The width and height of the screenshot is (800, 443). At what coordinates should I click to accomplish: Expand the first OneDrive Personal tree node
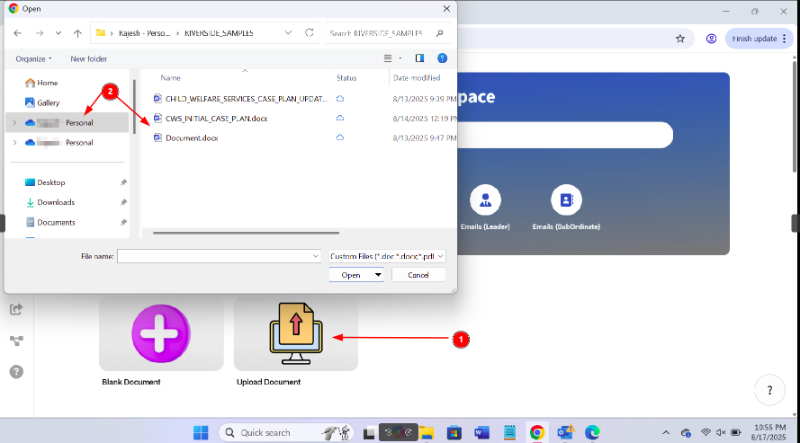click(x=13, y=122)
